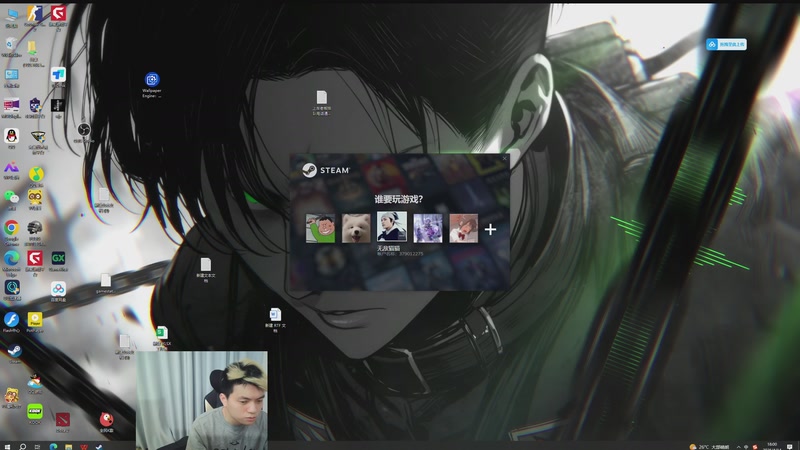Click the Steam logo in the dialog header

[326, 170]
